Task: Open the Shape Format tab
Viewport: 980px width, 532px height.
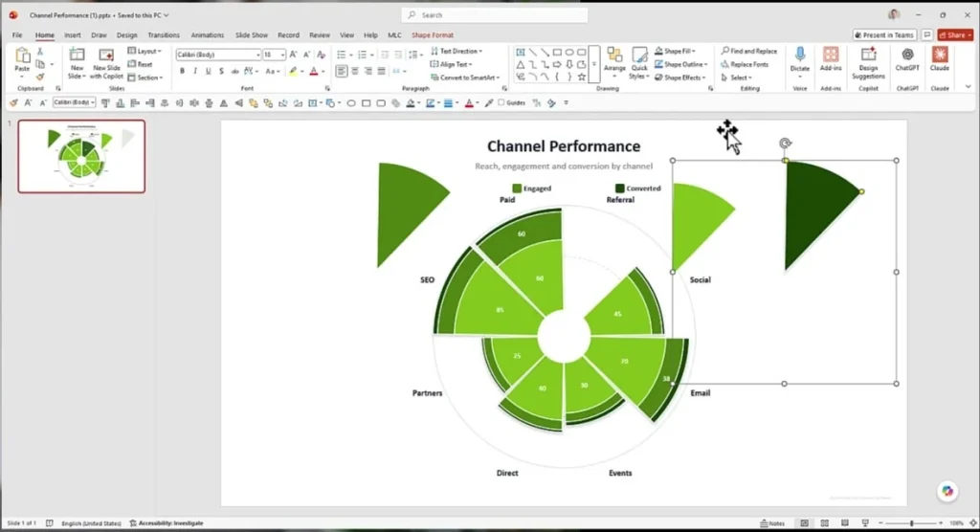Action: [x=433, y=35]
